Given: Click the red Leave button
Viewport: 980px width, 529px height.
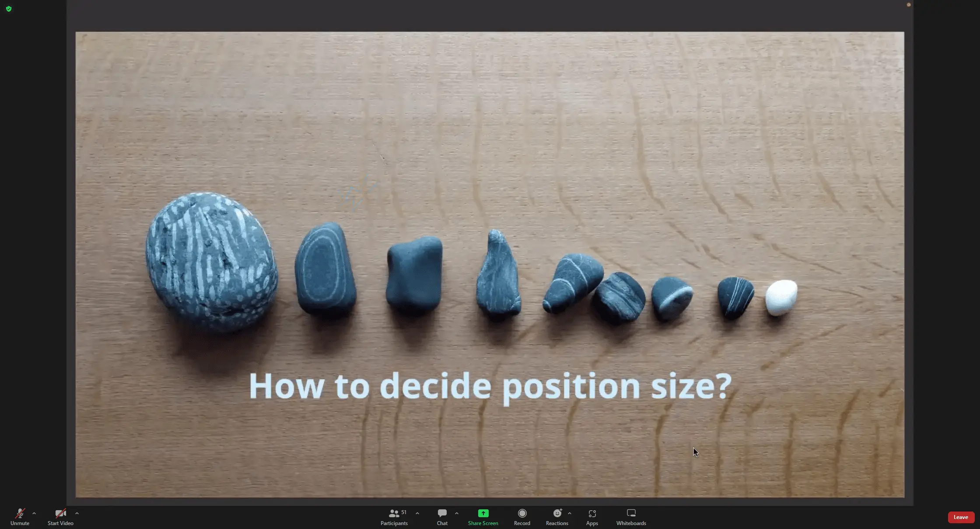Looking at the screenshot, I should (x=961, y=517).
